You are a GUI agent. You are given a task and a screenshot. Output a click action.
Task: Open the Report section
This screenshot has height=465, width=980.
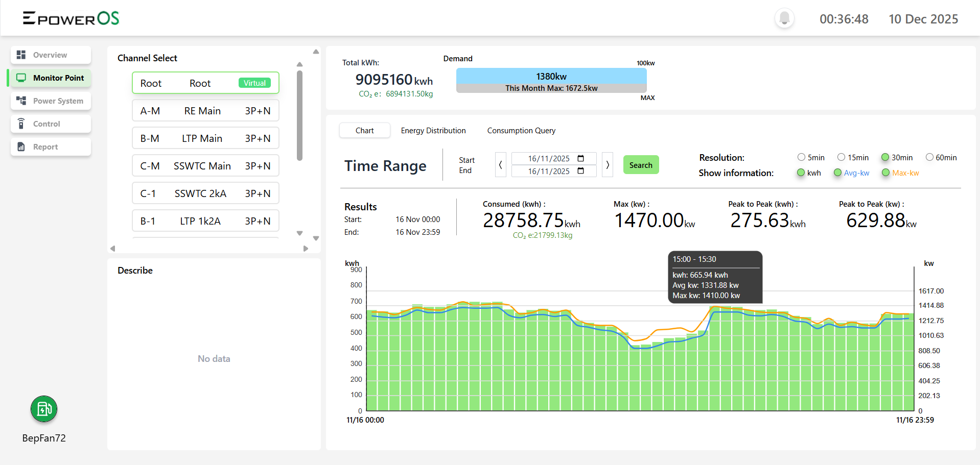pos(50,146)
